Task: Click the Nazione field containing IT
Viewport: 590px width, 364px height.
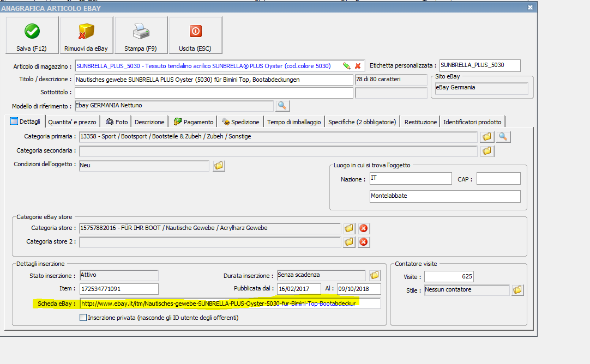Action: 411,179
